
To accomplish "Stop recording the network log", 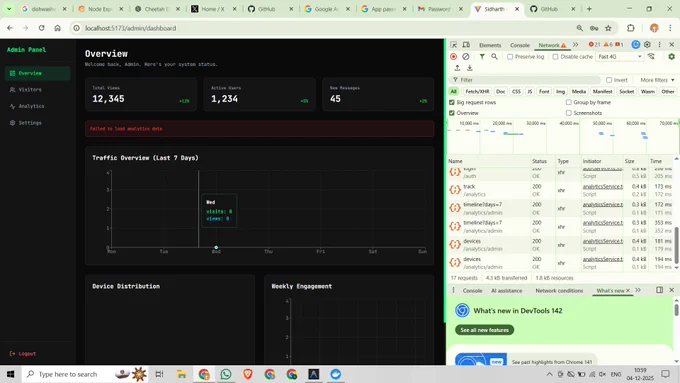I will pyautogui.click(x=454, y=56).
